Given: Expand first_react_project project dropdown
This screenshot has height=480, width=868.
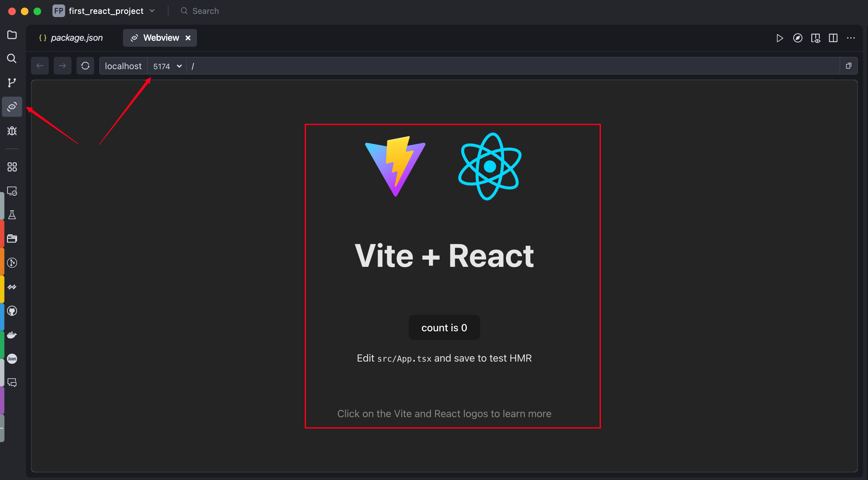Looking at the screenshot, I should point(152,11).
